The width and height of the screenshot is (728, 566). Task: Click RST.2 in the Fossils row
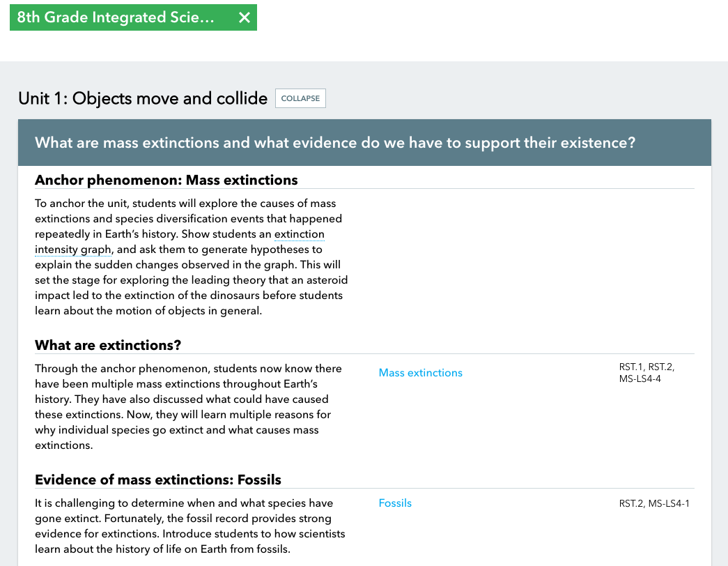click(x=632, y=504)
